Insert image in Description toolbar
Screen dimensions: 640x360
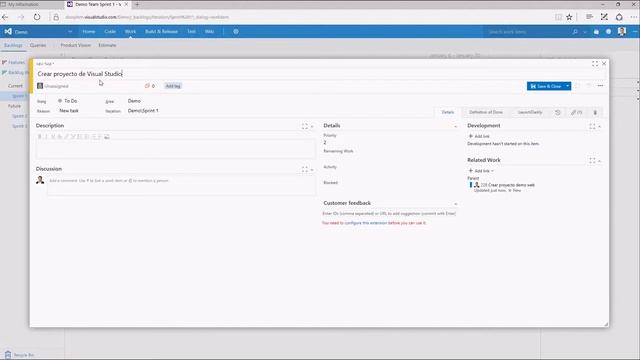click(107, 137)
